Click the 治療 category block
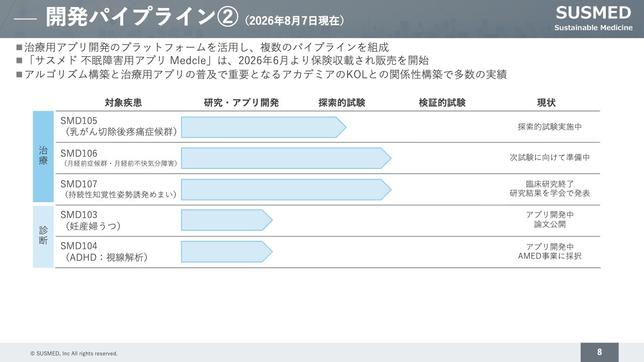Image resolution: width=644 pixels, height=362 pixels. coord(43,156)
